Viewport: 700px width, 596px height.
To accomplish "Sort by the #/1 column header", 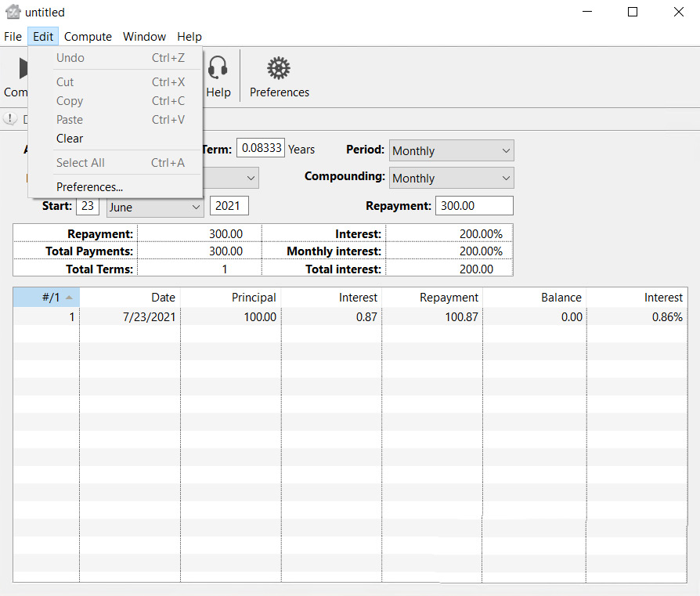I will coord(46,298).
